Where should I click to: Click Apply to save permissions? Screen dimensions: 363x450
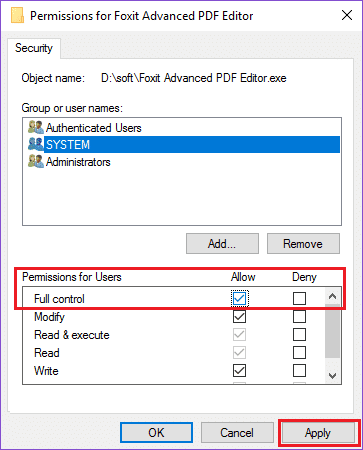(318, 433)
